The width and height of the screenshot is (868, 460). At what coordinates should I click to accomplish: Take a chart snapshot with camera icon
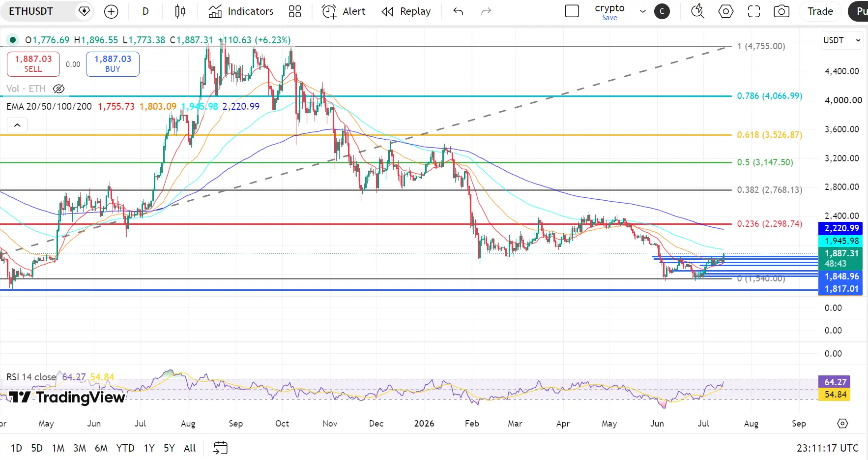(x=781, y=11)
